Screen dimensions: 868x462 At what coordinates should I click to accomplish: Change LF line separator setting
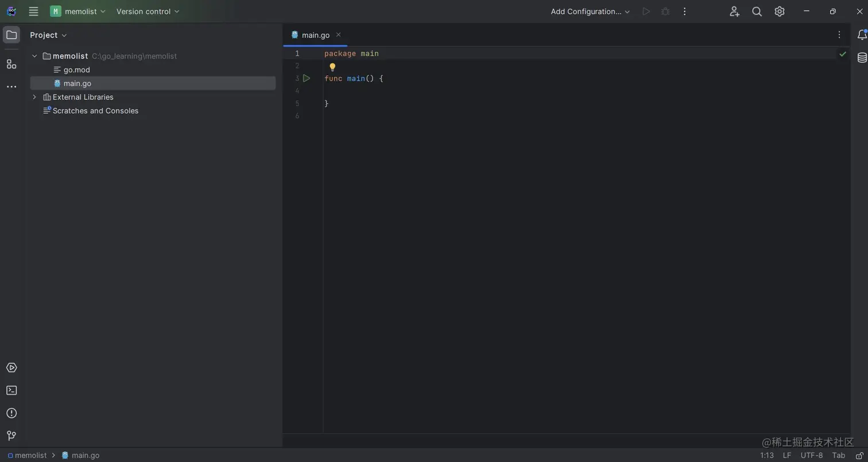click(x=787, y=456)
